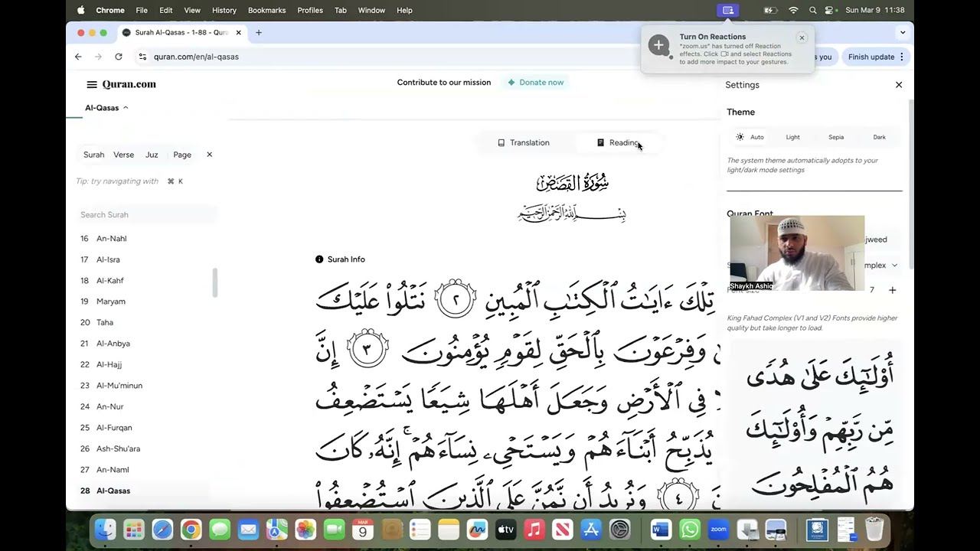Screen dimensions: 980x551
Task: Open the Quran.com hamburger menu
Action: (x=92, y=84)
